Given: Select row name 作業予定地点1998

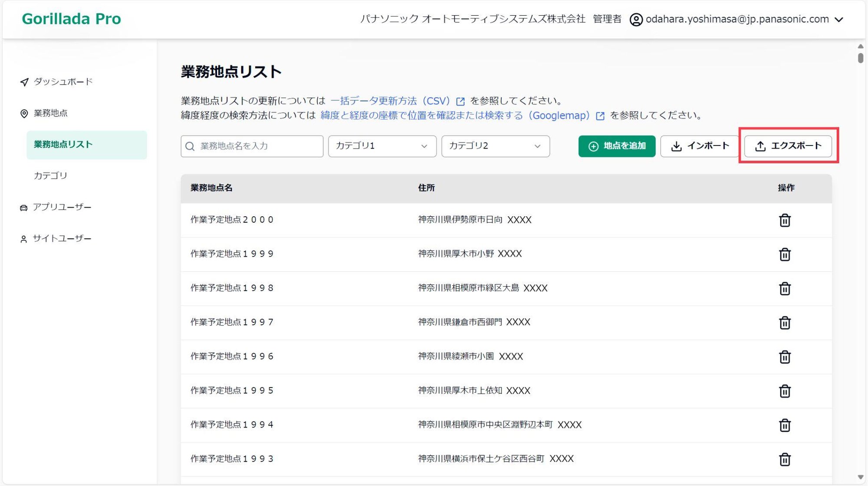Looking at the screenshot, I should 232,288.
